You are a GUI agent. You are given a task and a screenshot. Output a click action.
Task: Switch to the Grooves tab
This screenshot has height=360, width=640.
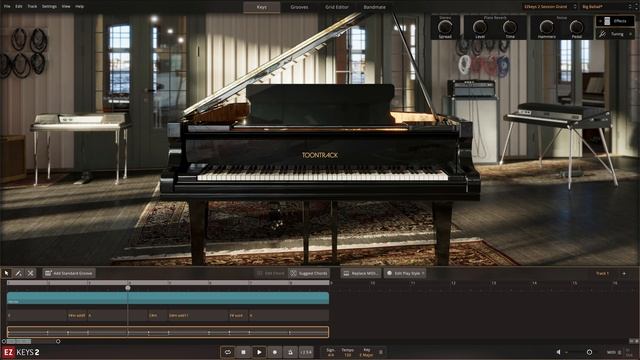[299, 7]
